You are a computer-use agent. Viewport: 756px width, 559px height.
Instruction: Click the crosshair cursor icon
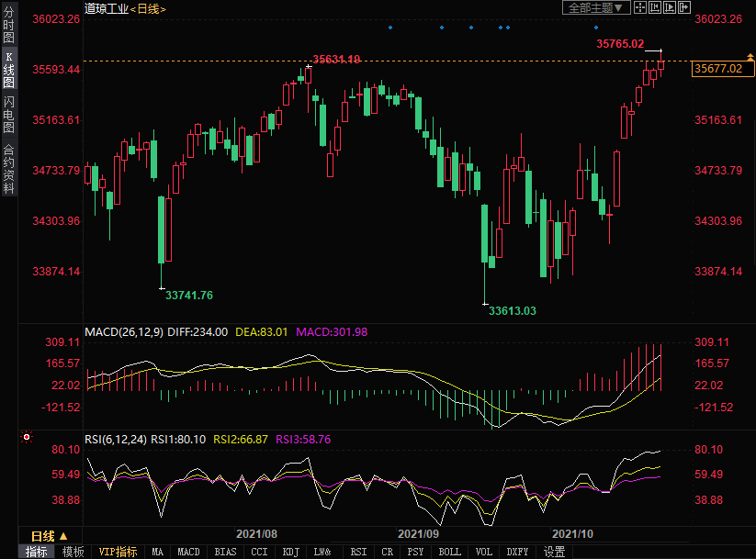pyautogui.click(x=640, y=8)
